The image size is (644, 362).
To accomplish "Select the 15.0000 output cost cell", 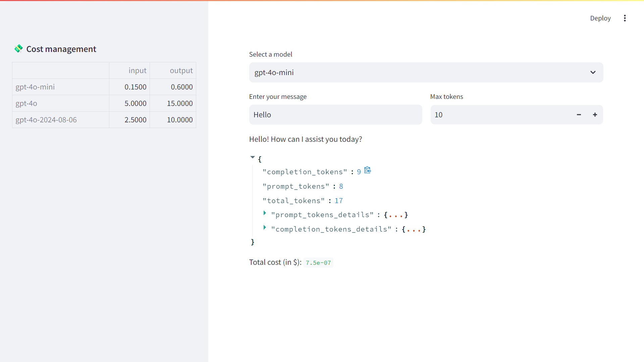I will (x=173, y=103).
